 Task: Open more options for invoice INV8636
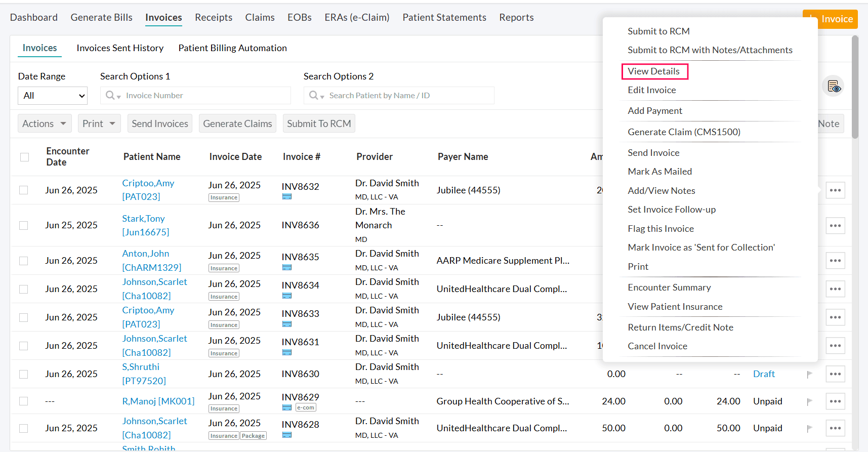[835, 225]
